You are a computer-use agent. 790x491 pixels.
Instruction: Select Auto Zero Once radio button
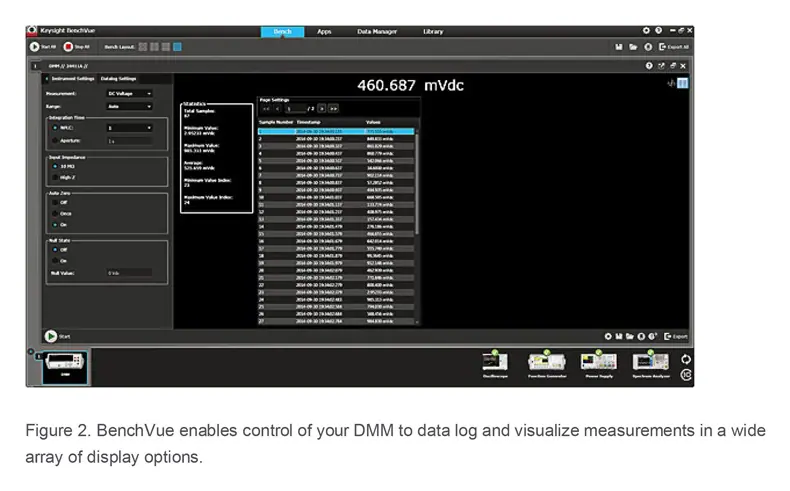click(55, 214)
